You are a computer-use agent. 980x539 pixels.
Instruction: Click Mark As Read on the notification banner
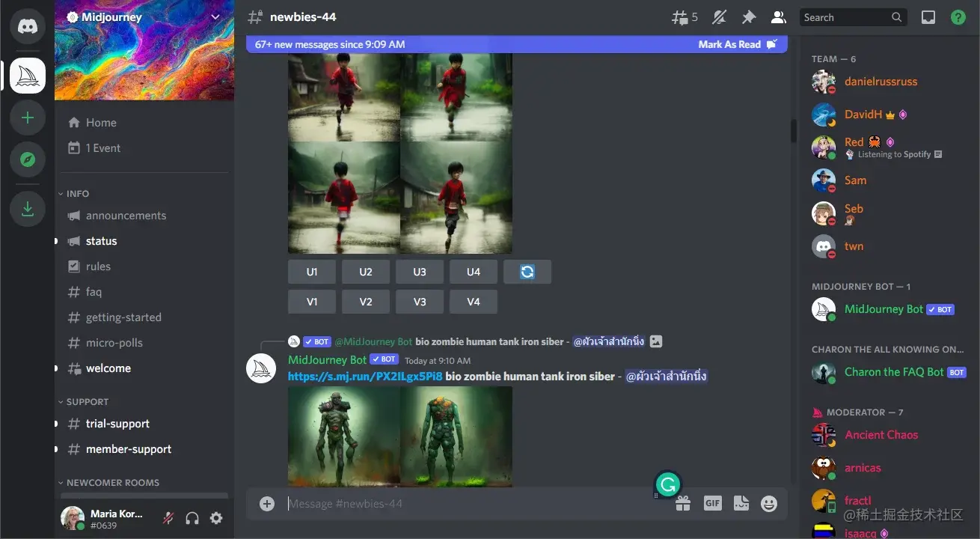pyautogui.click(x=731, y=43)
